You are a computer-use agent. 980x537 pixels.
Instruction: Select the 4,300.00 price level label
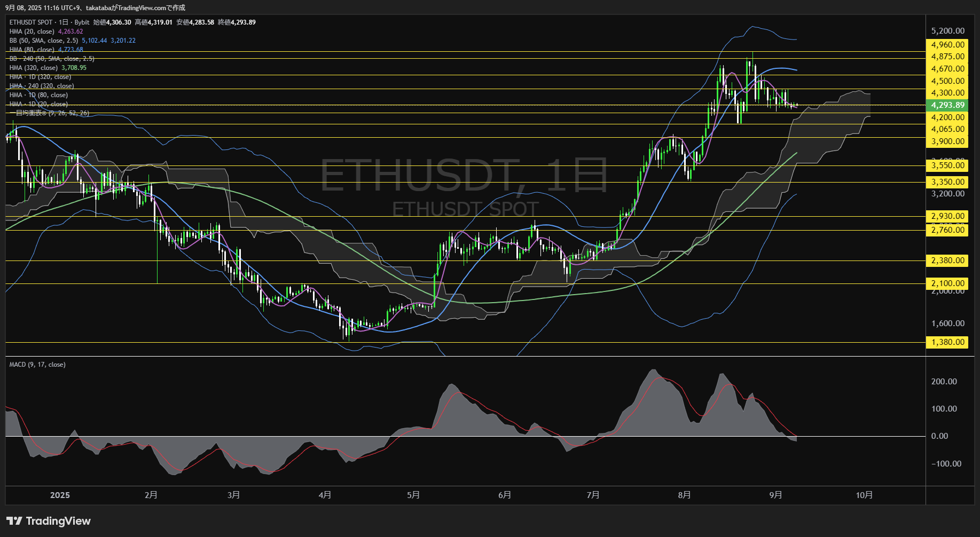pyautogui.click(x=947, y=93)
